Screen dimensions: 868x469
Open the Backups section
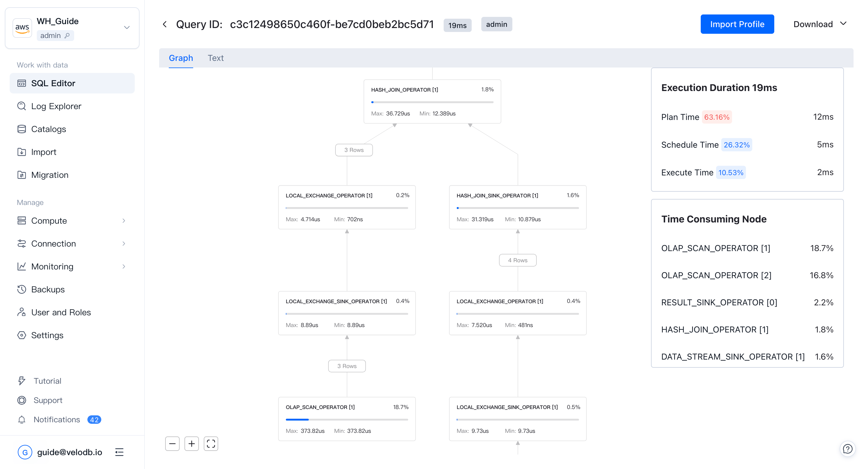[48, 289]
